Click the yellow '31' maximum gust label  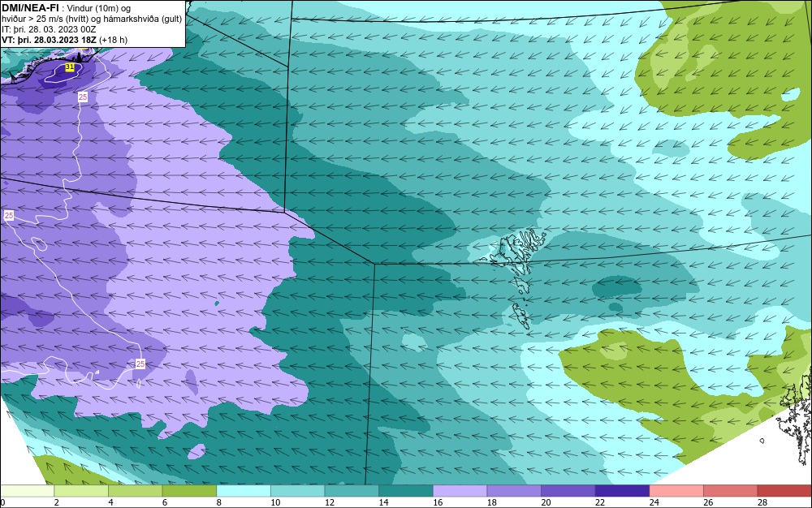pyautogui.click(x=70, y=67)
